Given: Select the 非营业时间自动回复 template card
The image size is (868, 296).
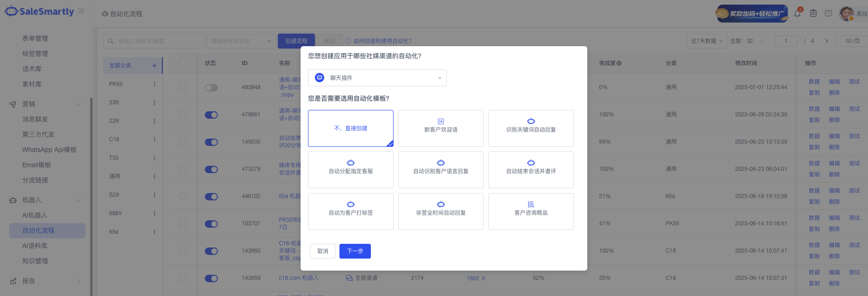Looking at the screenshot, I should tap(441, 211).
